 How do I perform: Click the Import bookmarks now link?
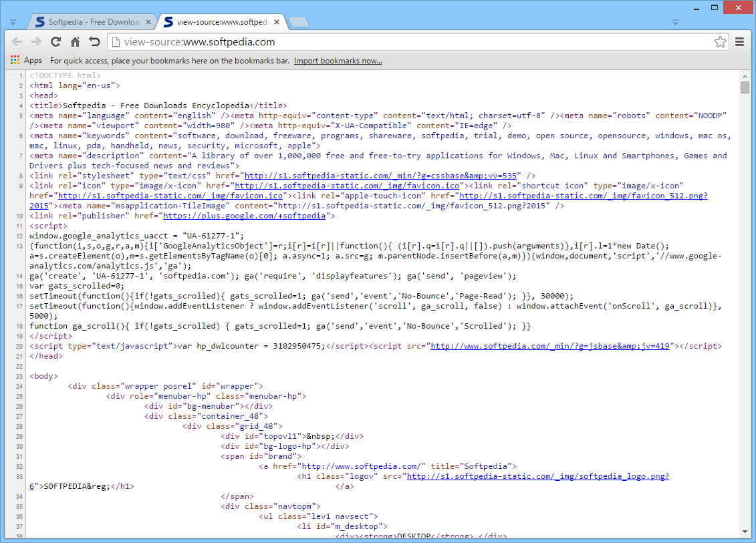pos(338,61)
